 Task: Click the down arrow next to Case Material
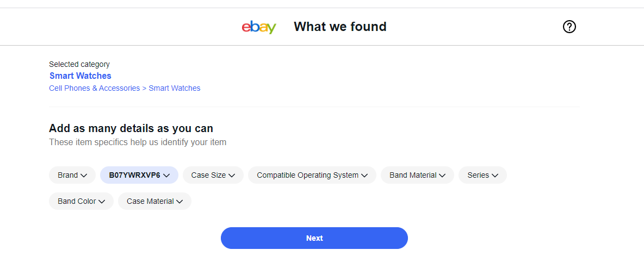click(x=179, y=202)
